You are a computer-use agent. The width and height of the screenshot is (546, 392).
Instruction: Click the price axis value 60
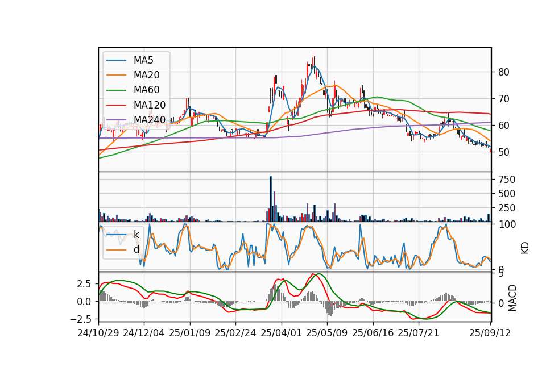click(504, 126)
